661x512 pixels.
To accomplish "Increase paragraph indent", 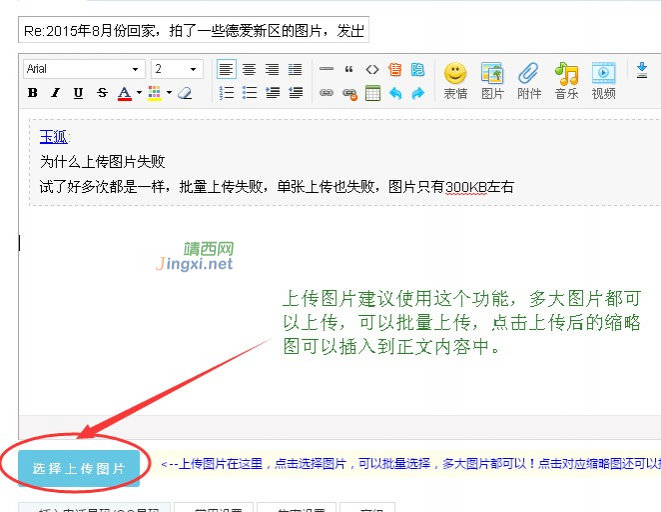I will point(272,93).
